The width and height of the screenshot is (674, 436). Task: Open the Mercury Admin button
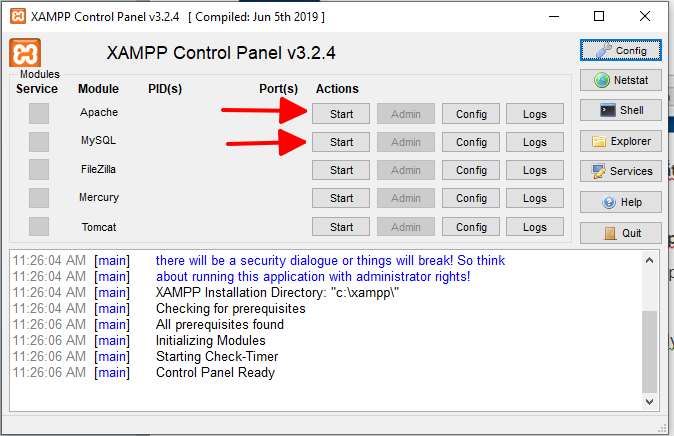coord(406,198)
